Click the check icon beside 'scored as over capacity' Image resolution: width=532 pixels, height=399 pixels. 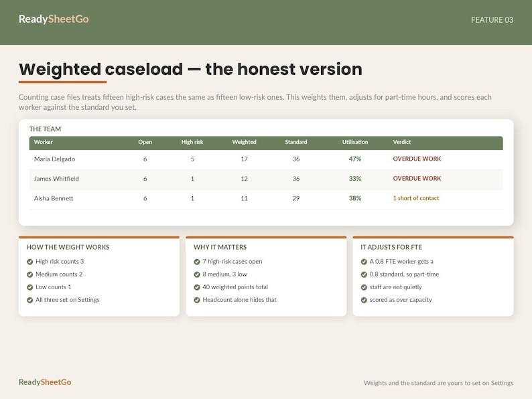coord(364,301)
